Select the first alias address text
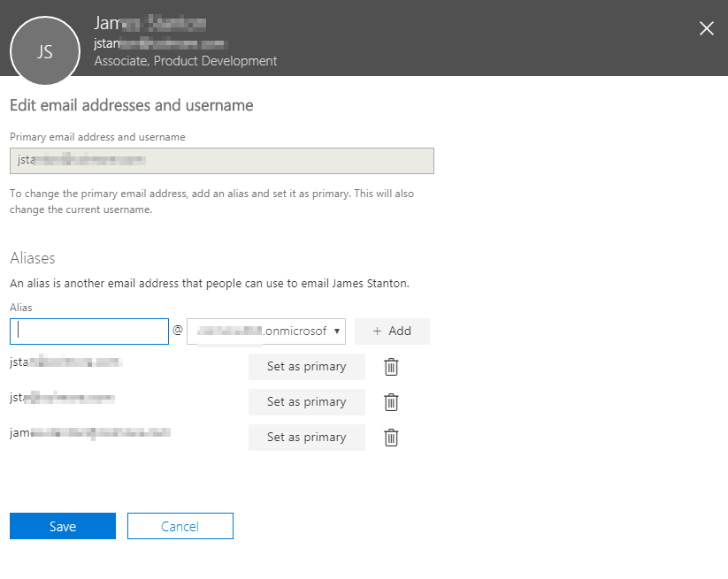This screenshot has height=579, width=728. [x=65, y=362]
